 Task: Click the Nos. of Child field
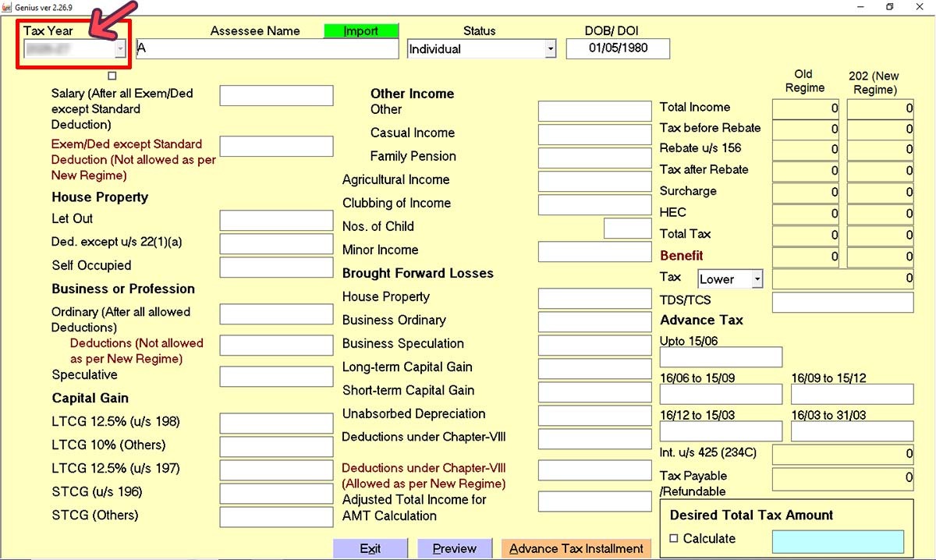point(627,228)
